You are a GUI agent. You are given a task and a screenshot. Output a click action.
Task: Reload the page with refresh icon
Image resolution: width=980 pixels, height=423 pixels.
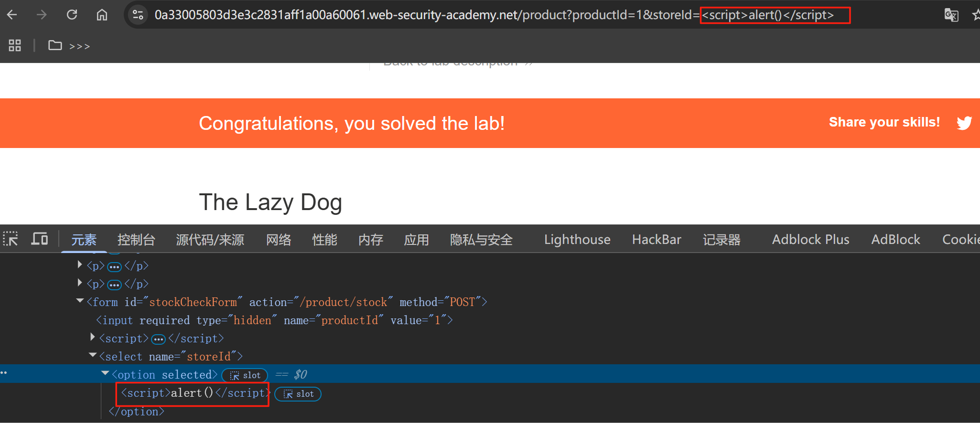click(x=72, y=15)
